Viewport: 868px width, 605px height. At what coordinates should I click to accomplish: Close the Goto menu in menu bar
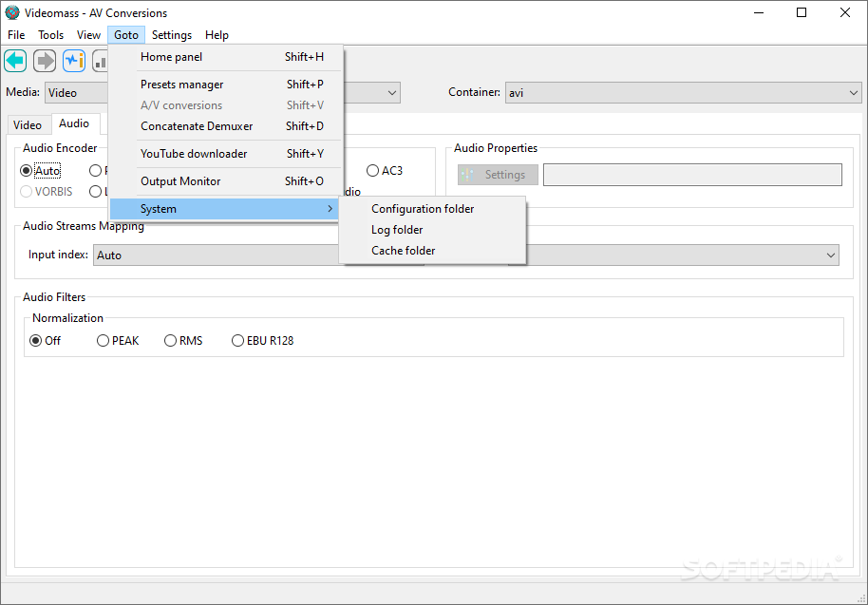(x=126, y=35)
